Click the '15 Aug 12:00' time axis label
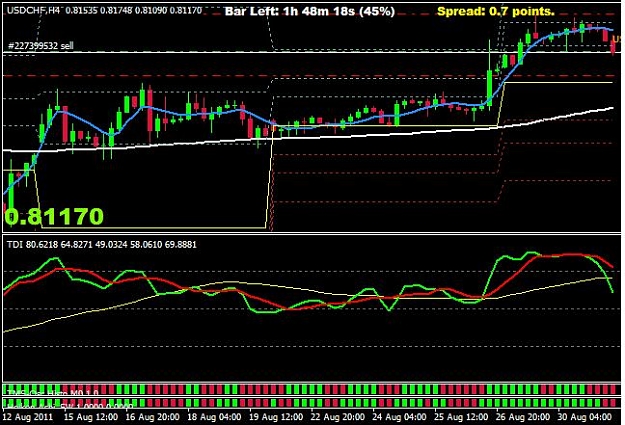This screenshot has height=425, width=625. (91, 417)
